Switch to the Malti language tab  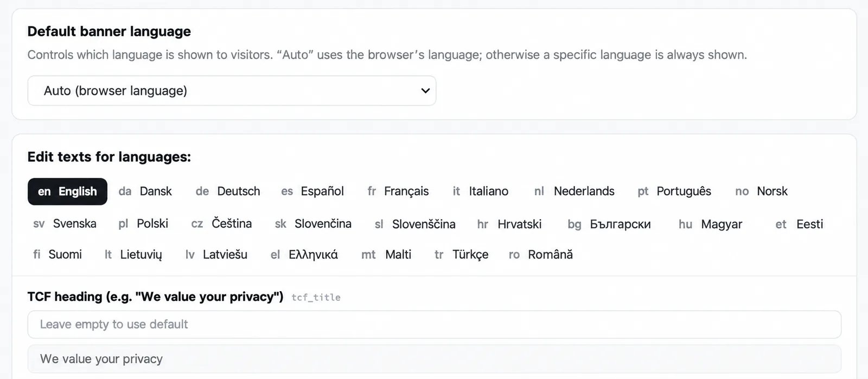click(x=386, y=254)
